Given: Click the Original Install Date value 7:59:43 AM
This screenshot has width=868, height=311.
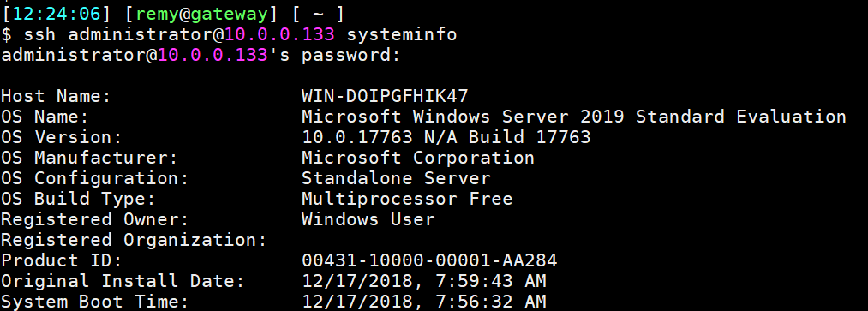Looking at the screenshot, I should coord(490,280).
